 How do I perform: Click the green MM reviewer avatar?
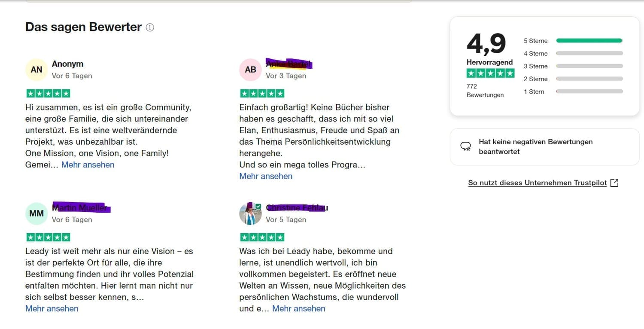(36, 213)
